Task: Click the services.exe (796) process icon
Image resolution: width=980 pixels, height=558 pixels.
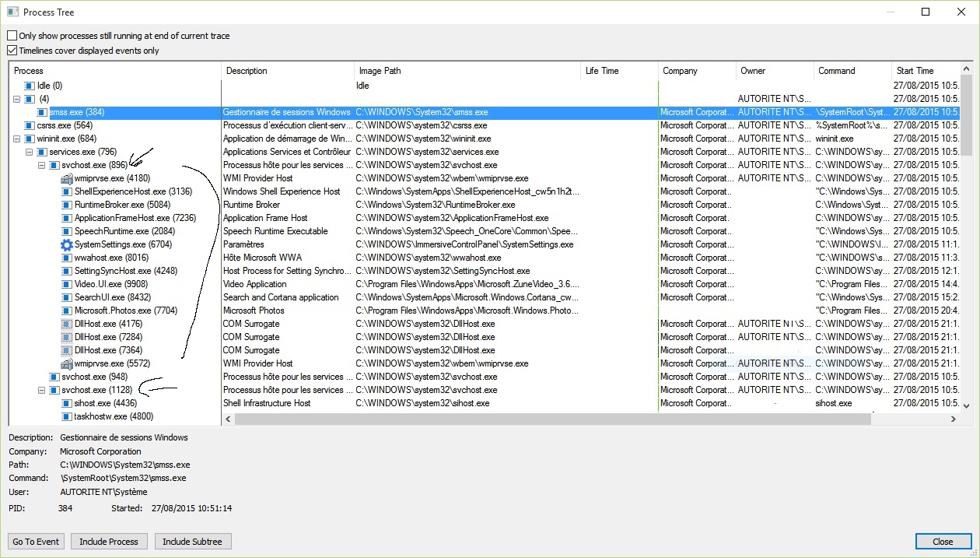Action: click(42, 152)
